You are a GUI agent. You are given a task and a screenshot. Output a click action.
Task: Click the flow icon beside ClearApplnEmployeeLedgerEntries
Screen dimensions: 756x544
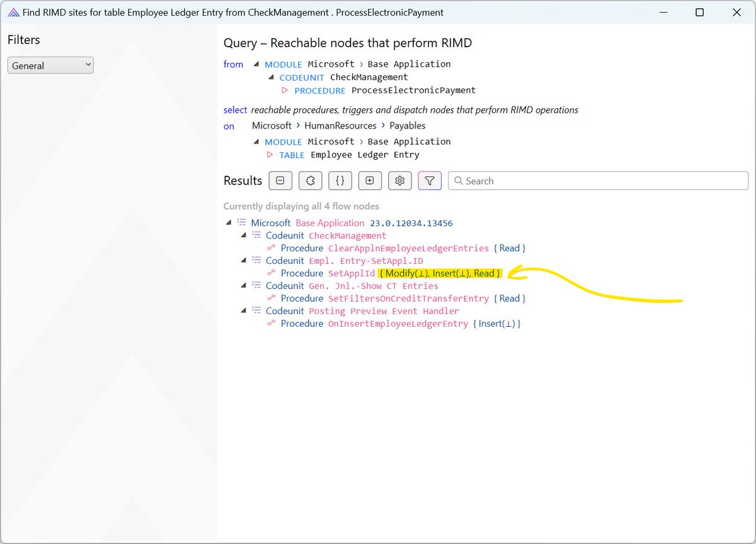(272, 248)
